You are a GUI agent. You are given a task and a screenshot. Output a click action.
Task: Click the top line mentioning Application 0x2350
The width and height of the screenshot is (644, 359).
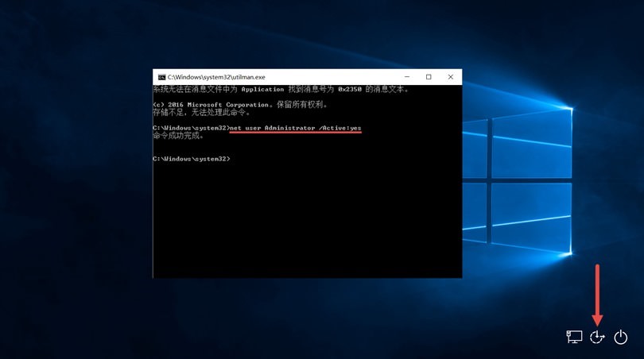pyautogui.click(x=281, y=89)
